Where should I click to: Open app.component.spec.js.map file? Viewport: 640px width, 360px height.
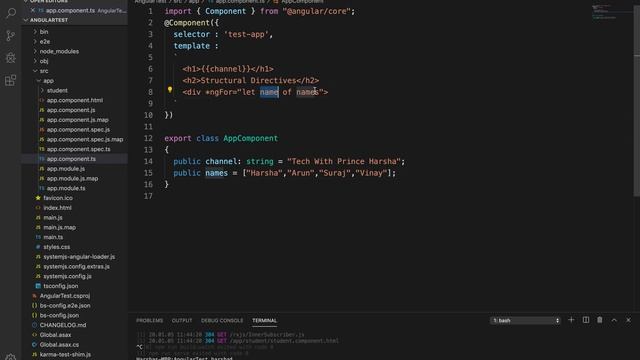[x=84, y=139]
